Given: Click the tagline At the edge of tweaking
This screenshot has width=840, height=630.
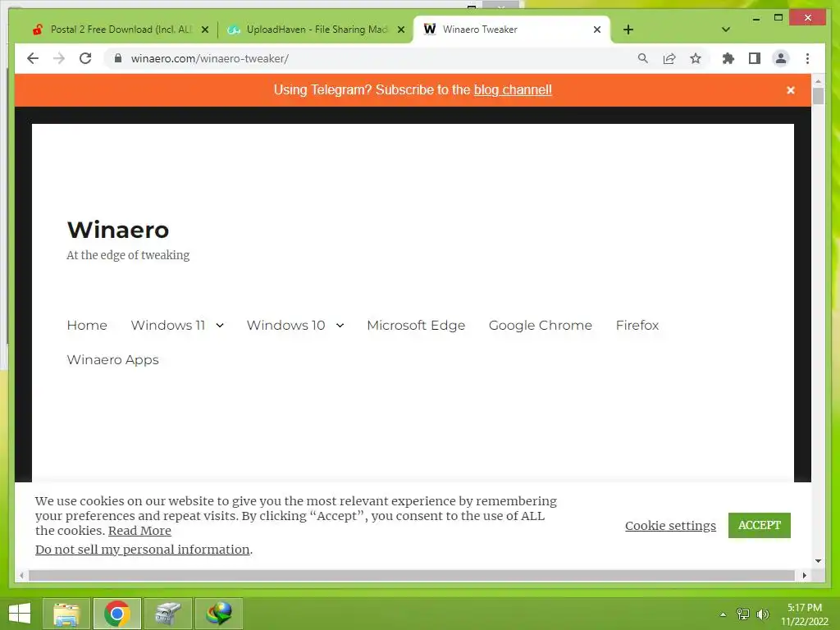Looking at the screenshot, I should pyautogui.click(x=128, y=255).
